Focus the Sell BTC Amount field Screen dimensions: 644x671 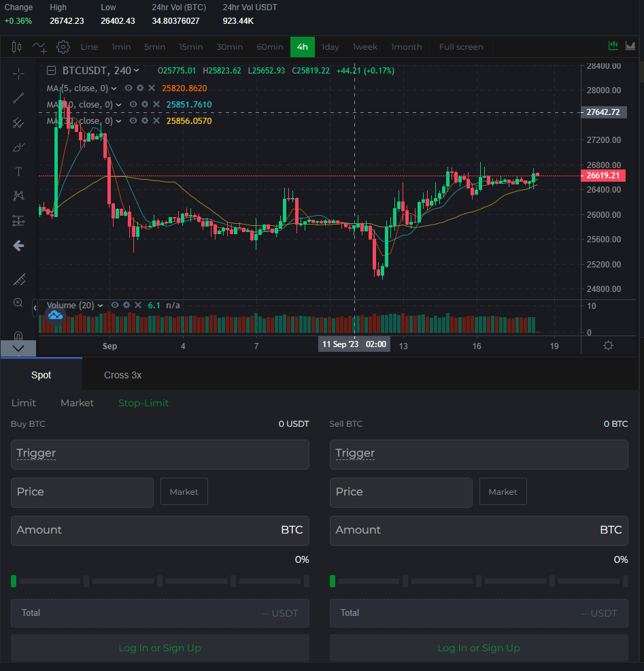479,531
